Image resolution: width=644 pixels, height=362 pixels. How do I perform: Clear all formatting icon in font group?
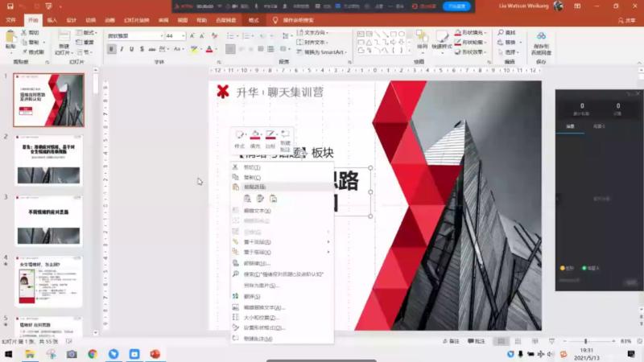[x=214, y=36]
